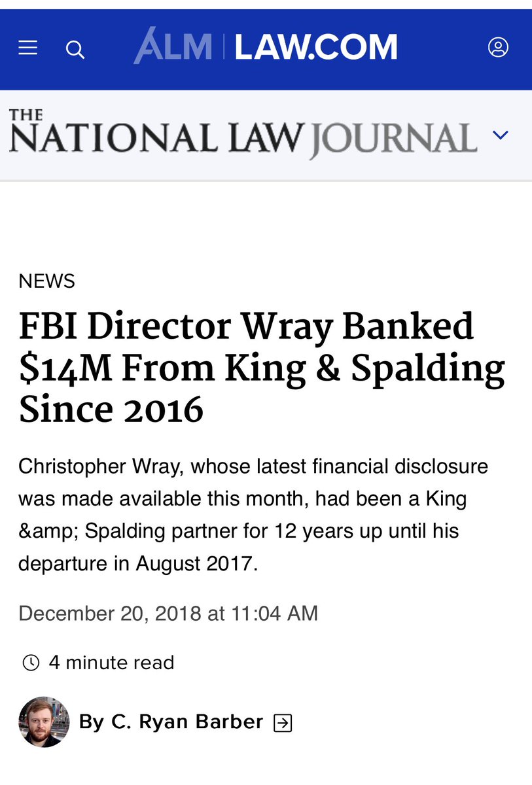
Task: Click the "4 minute read" text
Action: pyautogui.click(x=111, y=663)
